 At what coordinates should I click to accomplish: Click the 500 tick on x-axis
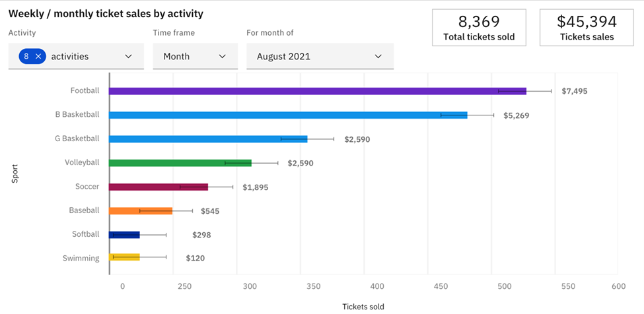pos(505,286)
